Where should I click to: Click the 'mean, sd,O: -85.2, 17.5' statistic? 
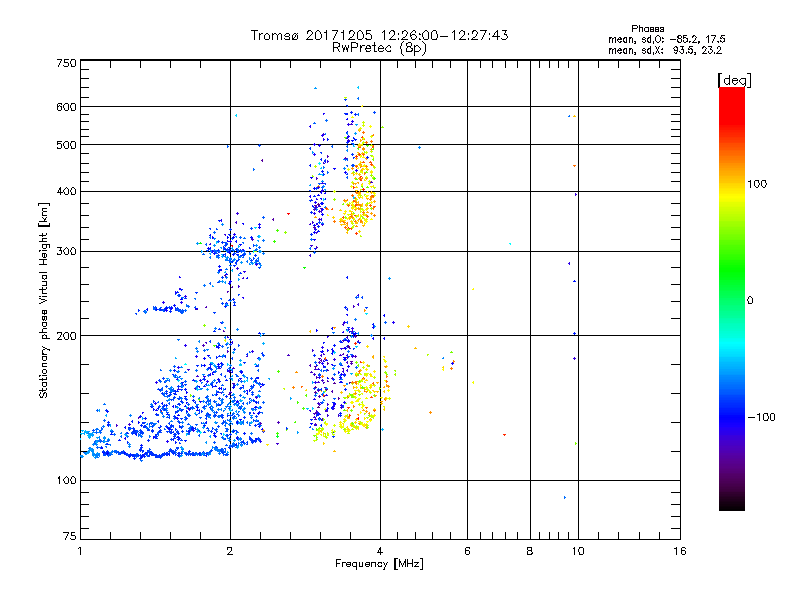pos(666,39)
